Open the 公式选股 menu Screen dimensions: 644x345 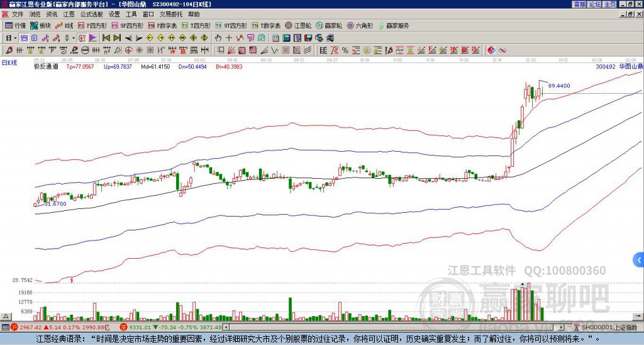click(92, 14)
